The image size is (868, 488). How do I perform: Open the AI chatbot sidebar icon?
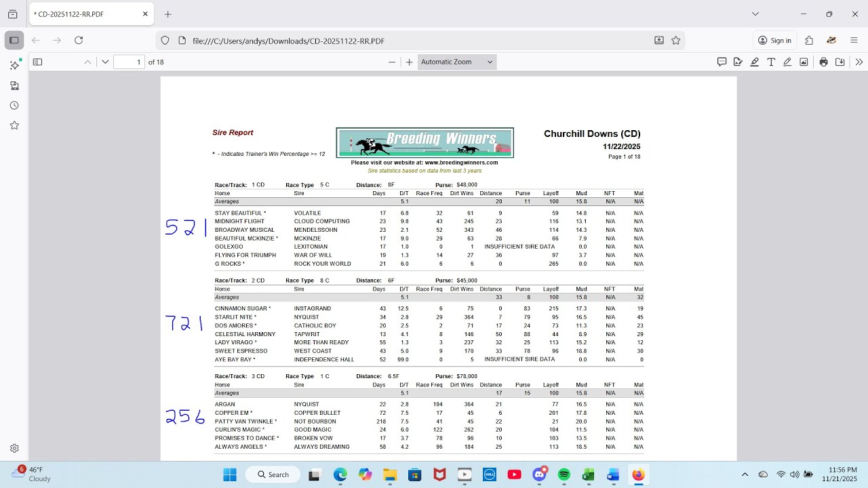click(14, 65)
